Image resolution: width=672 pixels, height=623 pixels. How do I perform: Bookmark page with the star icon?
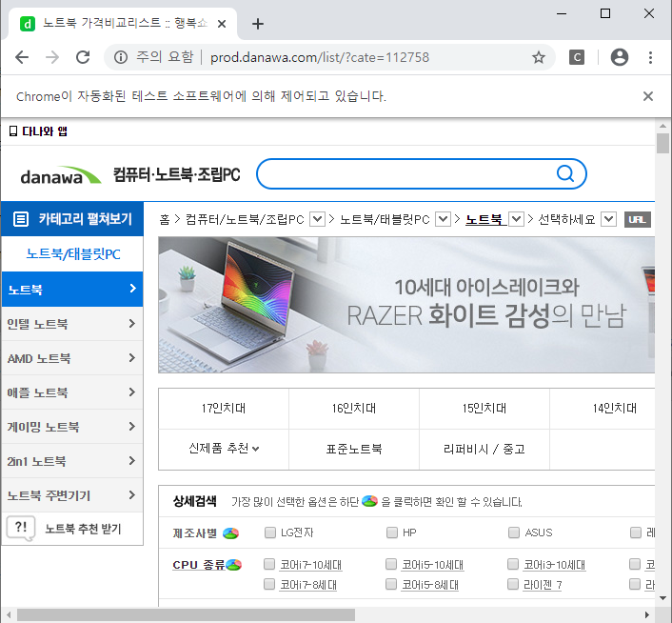(x=539, y=57)
